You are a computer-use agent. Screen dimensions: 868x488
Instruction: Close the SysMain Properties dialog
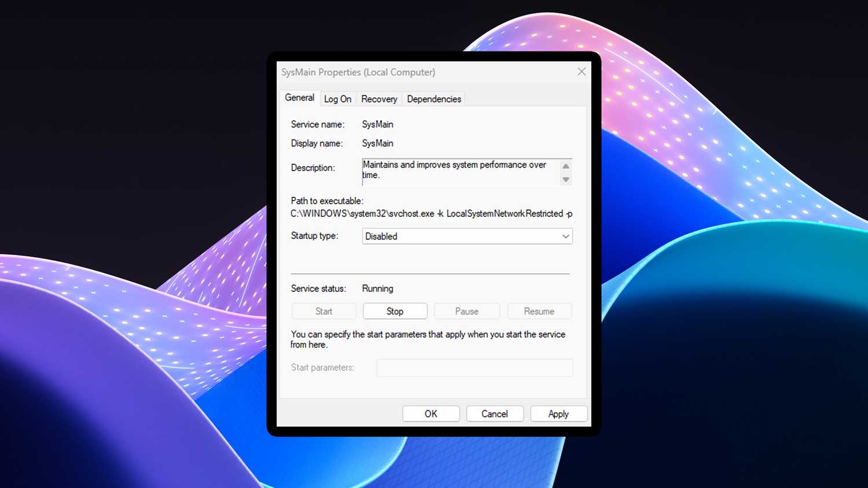(x=581, y=72)
